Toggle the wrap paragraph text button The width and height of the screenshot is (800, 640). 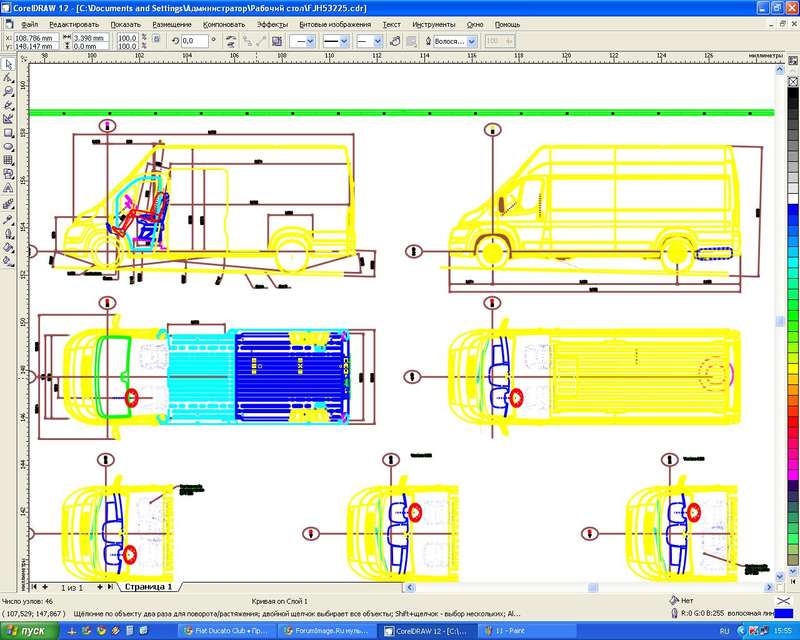click(x=395, y=41)
